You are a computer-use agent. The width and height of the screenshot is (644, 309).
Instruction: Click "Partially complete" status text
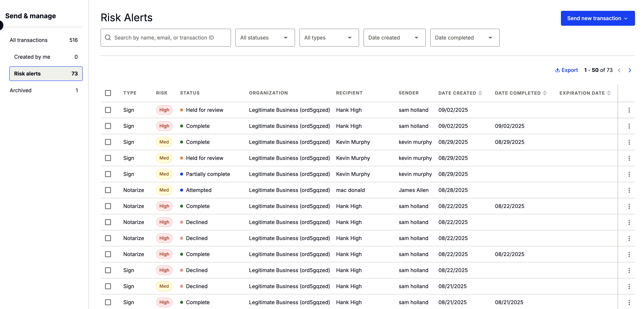208,174
